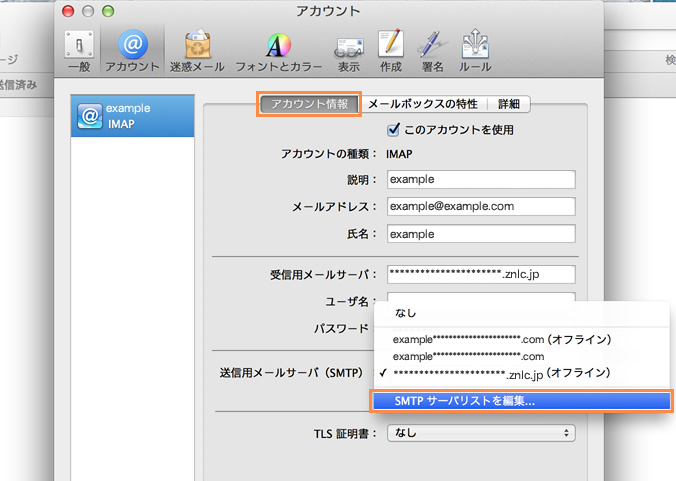The height and width of the screenshot is (481, 676).
Task: Select the example .com server without オフライン
Action: pos(522,356)
